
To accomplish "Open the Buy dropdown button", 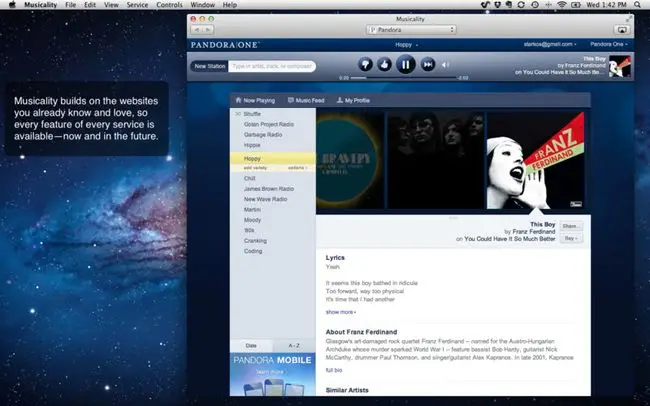I will [571, 238].
